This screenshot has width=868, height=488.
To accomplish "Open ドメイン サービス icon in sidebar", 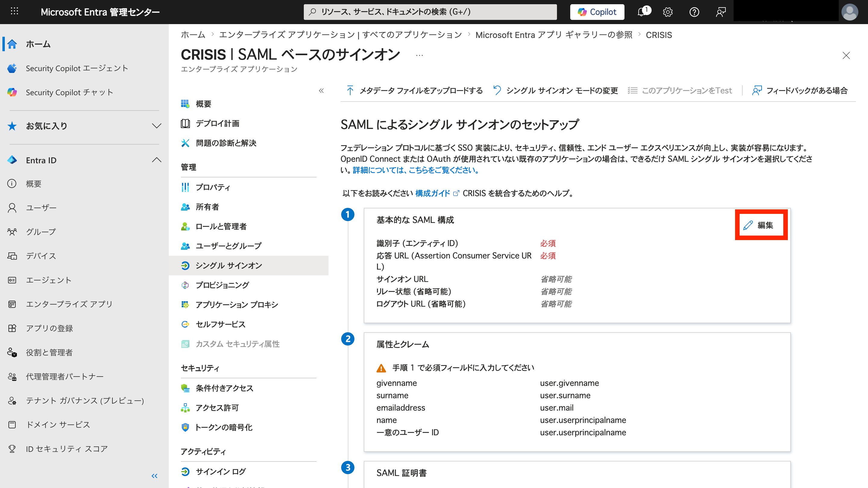I will pos(12,425).
